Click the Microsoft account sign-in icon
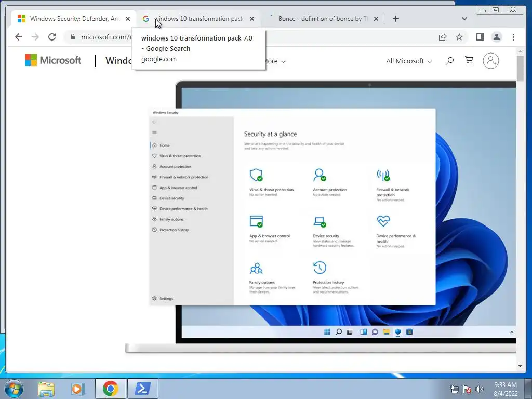The image size is (532, 399). pyautogui.click(x=490, y=61)
